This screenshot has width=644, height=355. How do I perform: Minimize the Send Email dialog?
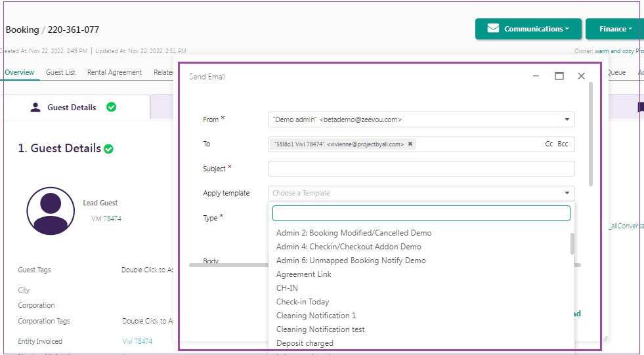[x=536, y=76]
